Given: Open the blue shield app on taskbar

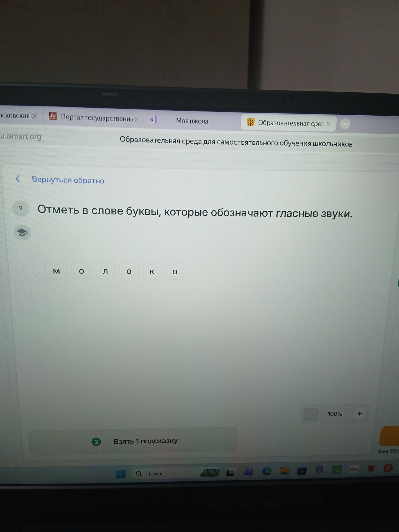Looking at the screenshot, I should coord(319,470).
